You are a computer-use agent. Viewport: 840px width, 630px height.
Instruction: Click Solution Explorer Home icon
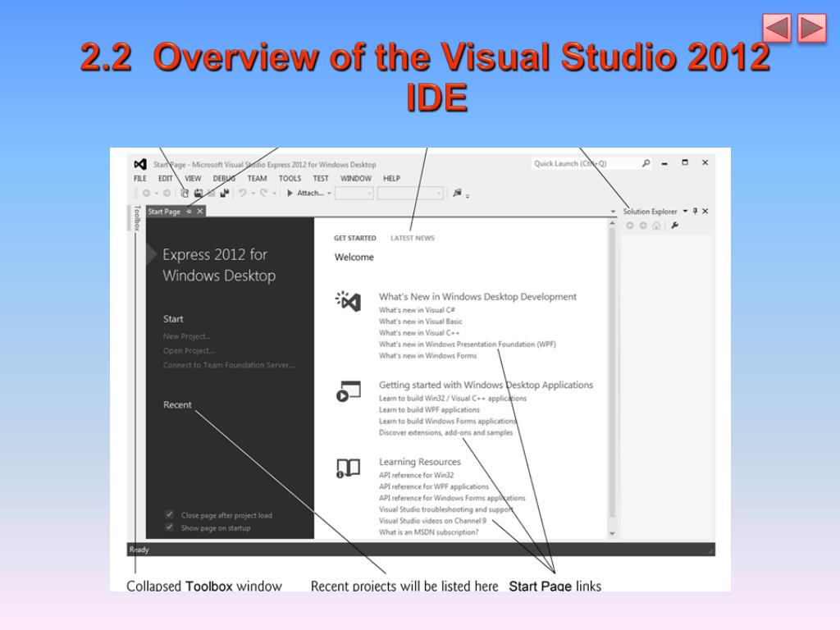pyautogui.click(x=656, y=226)
